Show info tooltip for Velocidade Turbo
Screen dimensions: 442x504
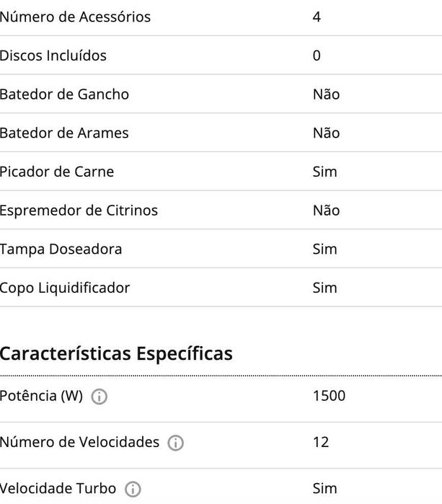point(133,490)
